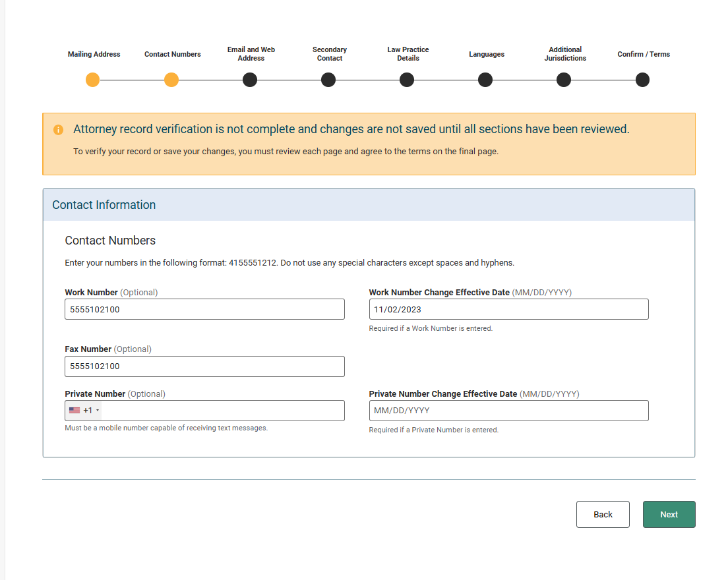Jump to the Secondary Contact step dot
The height and width of the screenshot is (580, 728).
tap(328, 80)
